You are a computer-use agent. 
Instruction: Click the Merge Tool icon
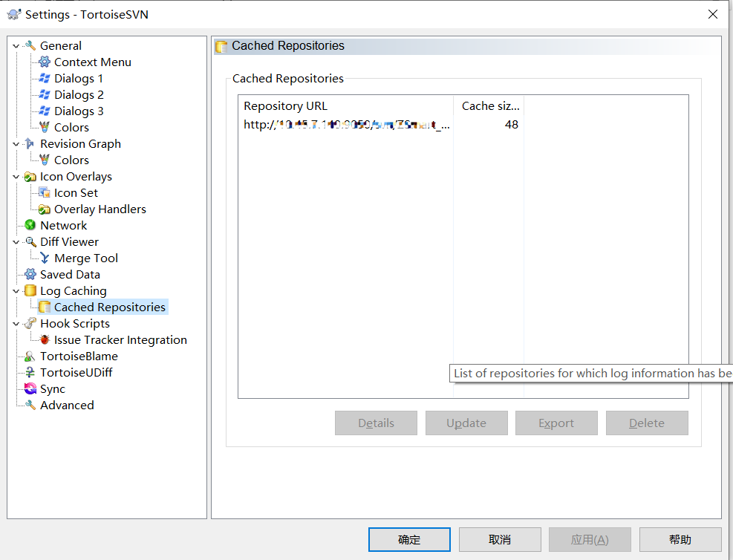point(45,258)
